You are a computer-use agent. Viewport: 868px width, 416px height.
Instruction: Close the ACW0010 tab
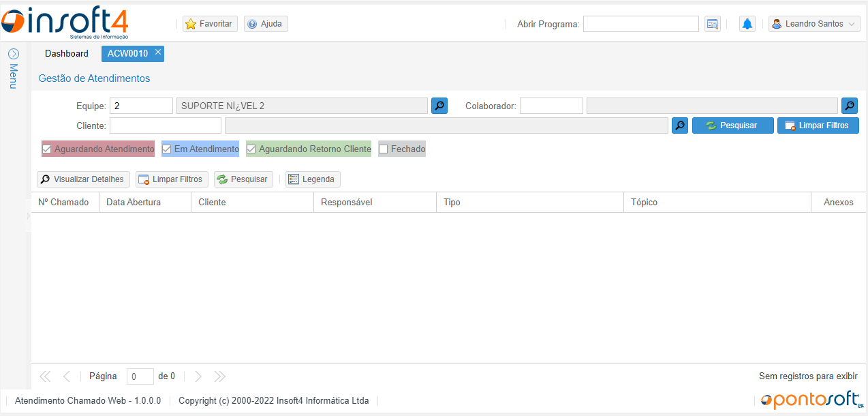point(158,52)
